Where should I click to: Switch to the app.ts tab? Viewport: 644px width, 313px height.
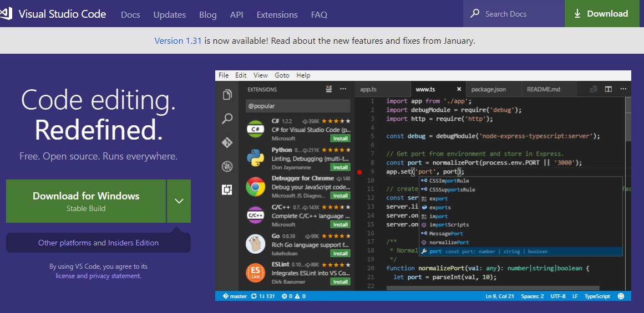point(383,89)
